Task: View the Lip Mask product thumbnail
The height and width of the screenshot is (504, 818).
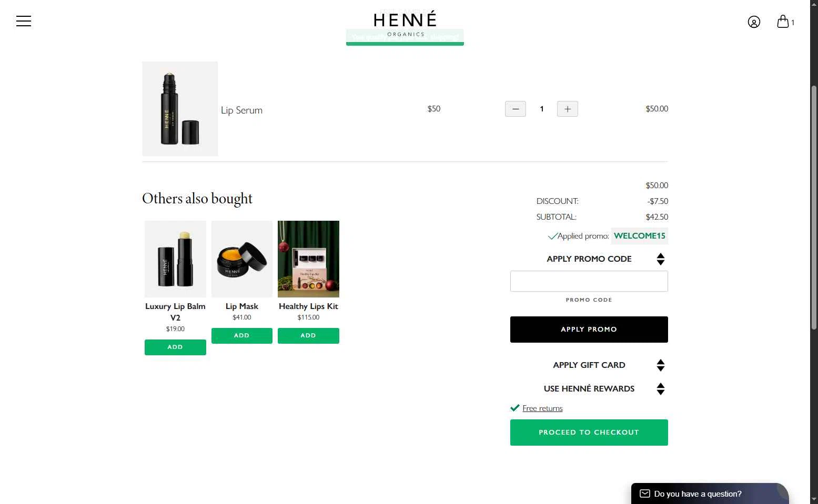Action: 242,259
